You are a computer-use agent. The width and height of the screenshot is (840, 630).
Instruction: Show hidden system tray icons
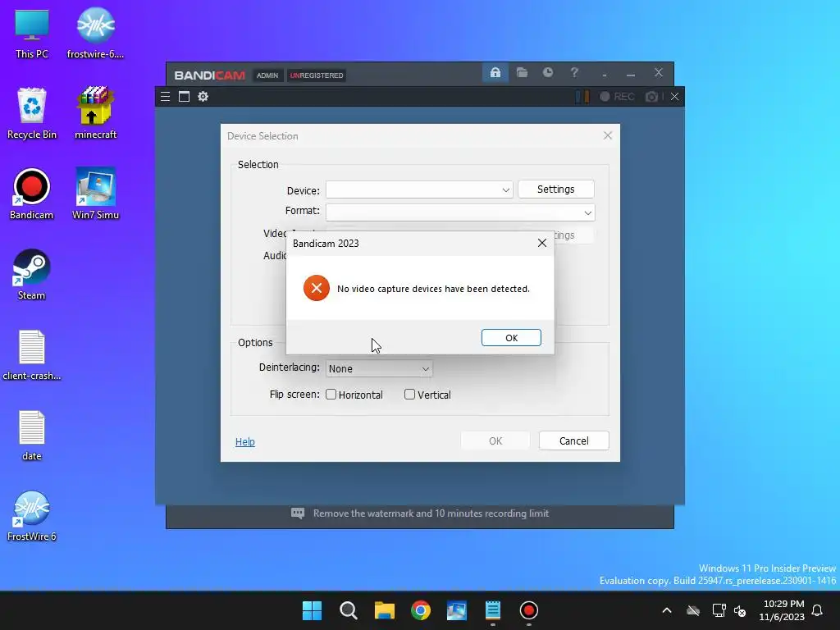pos(667,610)
